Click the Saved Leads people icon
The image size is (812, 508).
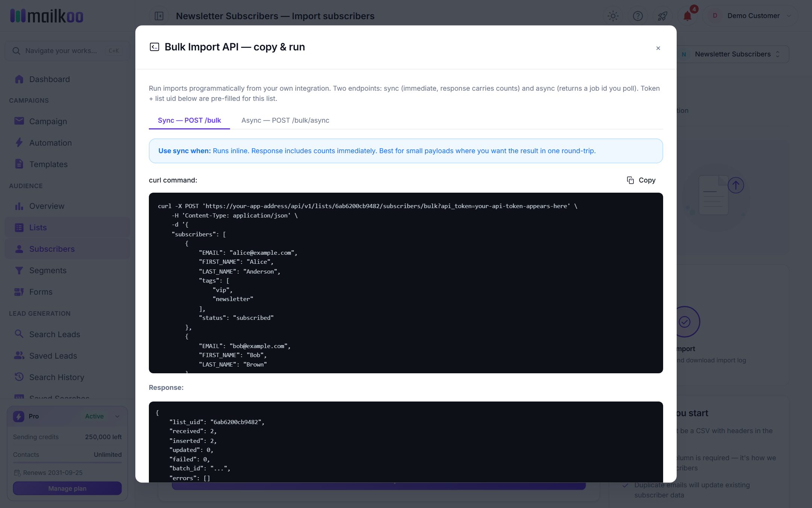[x=19, y=356]
